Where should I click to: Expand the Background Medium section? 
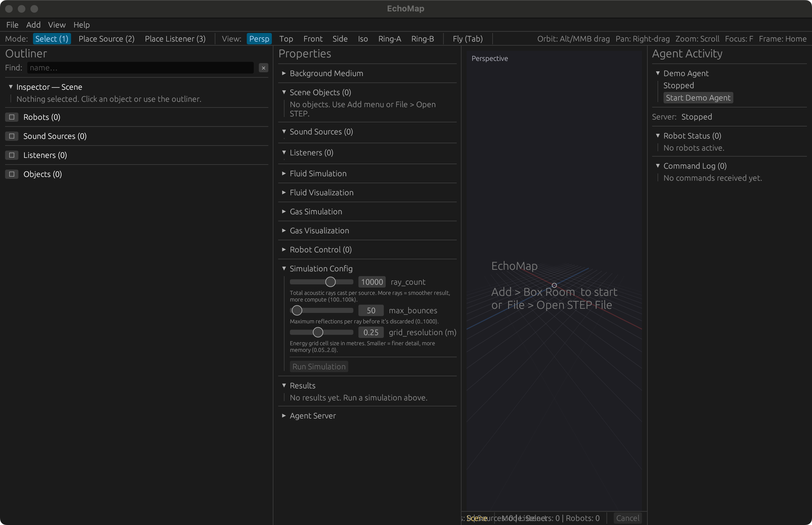pos(284,73)
